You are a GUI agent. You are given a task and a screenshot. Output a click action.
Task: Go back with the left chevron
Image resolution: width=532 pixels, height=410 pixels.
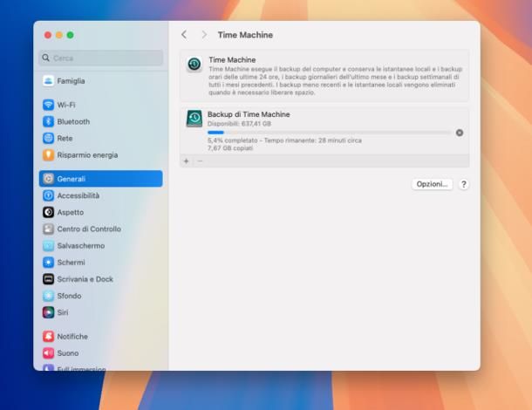(184, 35)
